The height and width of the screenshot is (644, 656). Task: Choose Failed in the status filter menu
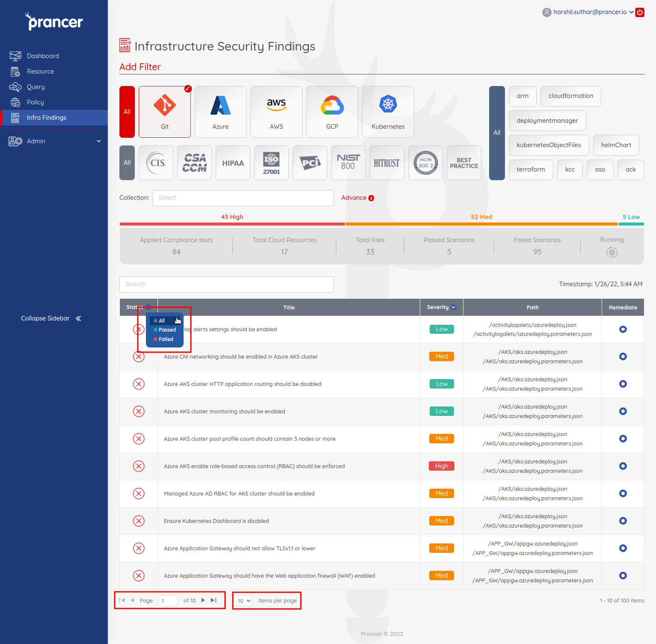tap(164, 339)
